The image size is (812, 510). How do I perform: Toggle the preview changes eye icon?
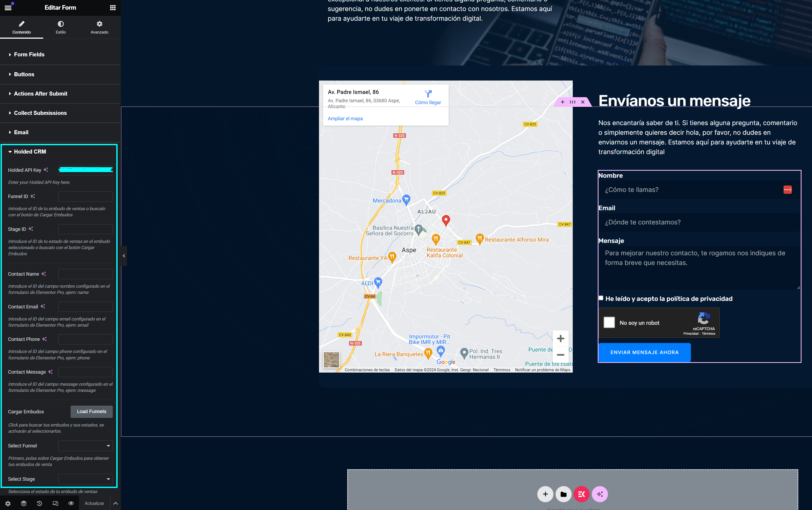pos(71,503)
